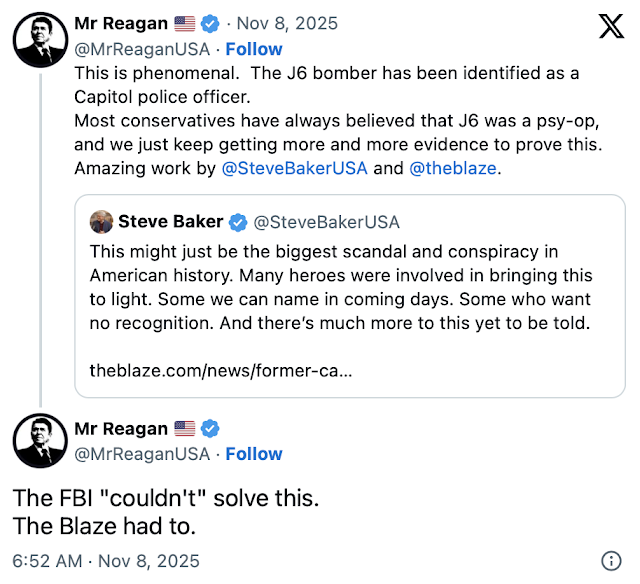Click the X logo icon
The image size is (640, 584).
pyautogui.click(x=610, y=27)
